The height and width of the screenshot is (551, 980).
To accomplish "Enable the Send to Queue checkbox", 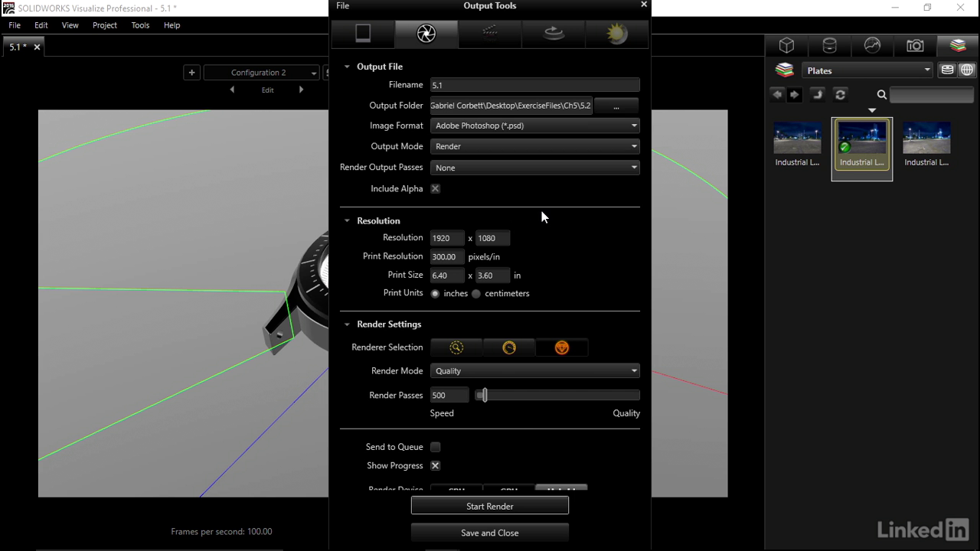I will point(435,447).
